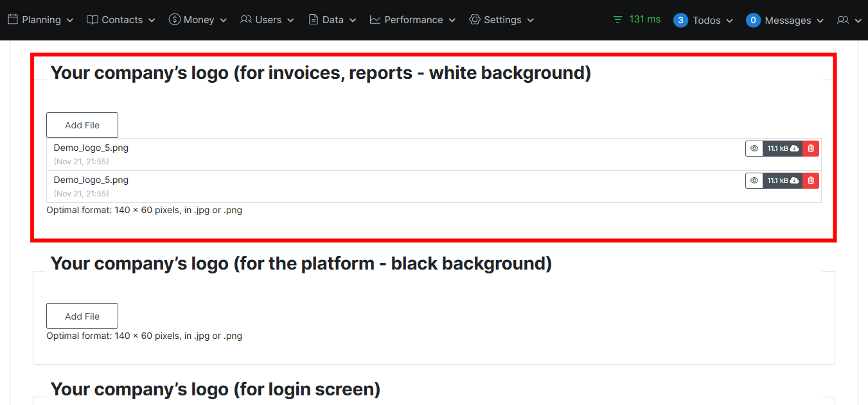Delete the first Demo_logo_5.png using trash icon
The image size is (868, 405).
811,148
